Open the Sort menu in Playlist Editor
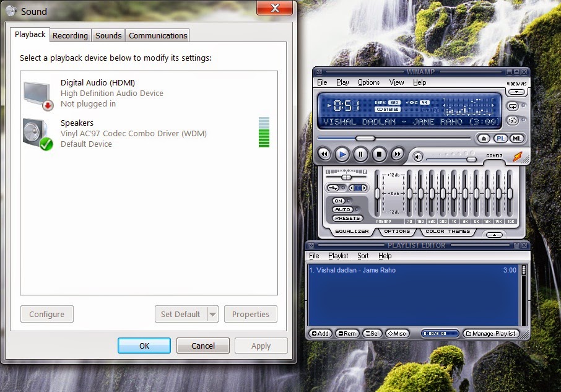Image resolution: width=561 pixels, height=392 pixels. tap(363, 256)
